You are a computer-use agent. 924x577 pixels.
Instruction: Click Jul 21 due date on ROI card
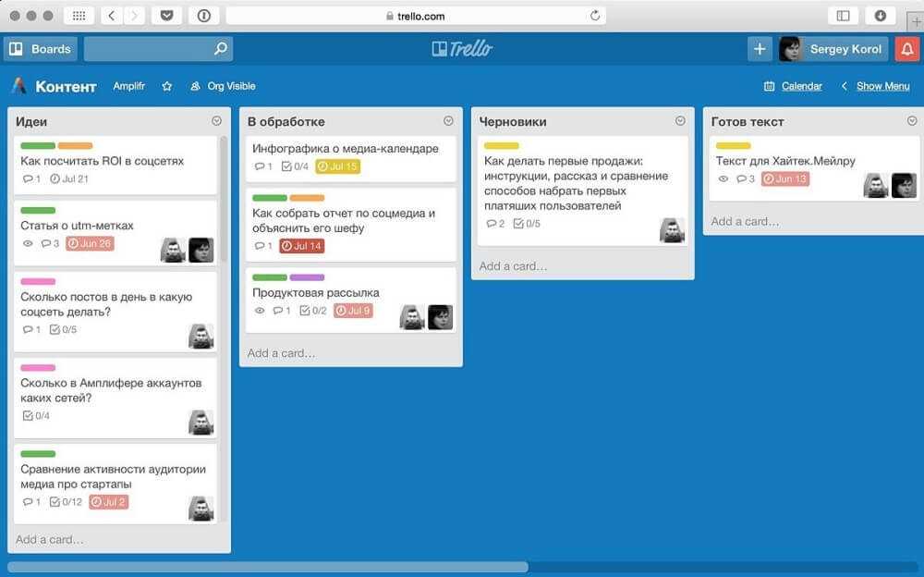tap(69, 178)
